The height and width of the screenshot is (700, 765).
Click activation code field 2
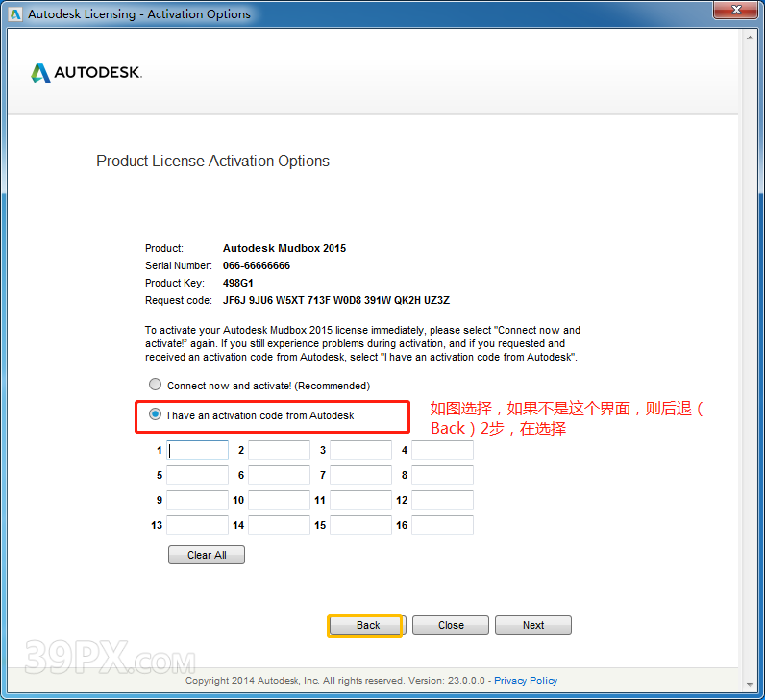pyautogui.click(x=280, y=450)
